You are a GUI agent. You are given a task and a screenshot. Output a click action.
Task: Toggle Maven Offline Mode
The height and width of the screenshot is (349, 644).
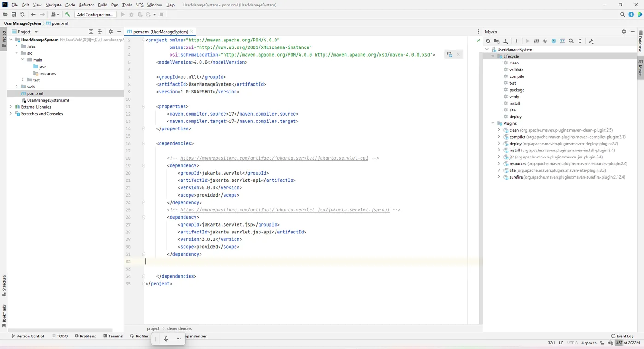[x=545, y=41]
